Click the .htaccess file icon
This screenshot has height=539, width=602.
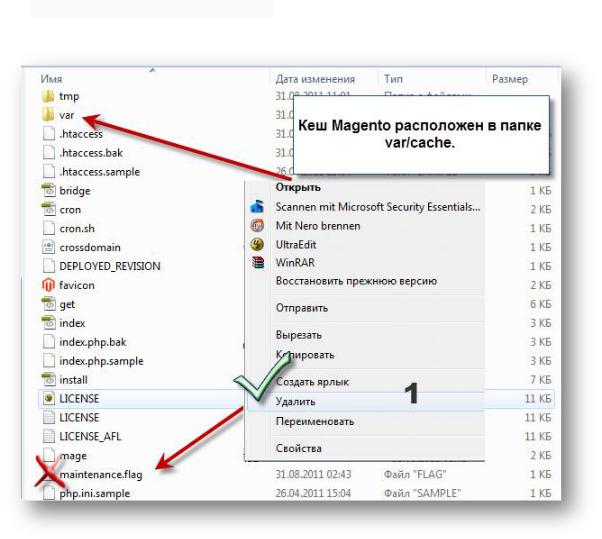(x=49, y=134)
